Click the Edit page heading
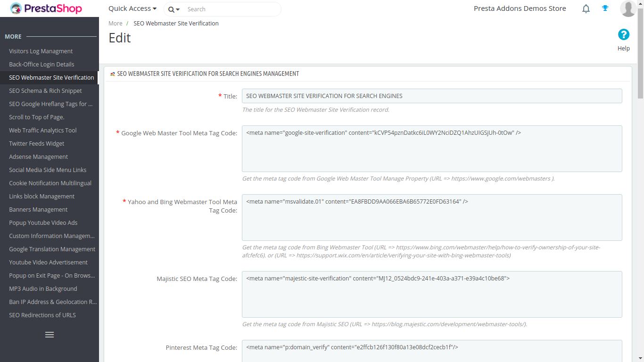Screen dimensions: 644x362 pos(120,38)
